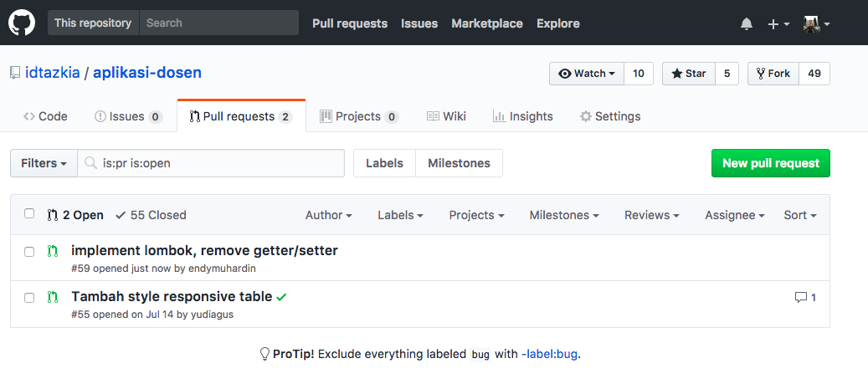Check the box for implement lombok PR
Viewport: 868px width, 384px height.
pos(29,252)
